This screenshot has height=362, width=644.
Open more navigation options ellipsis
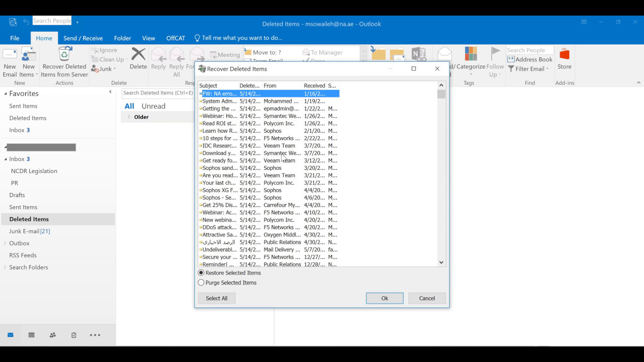(95, 335)
